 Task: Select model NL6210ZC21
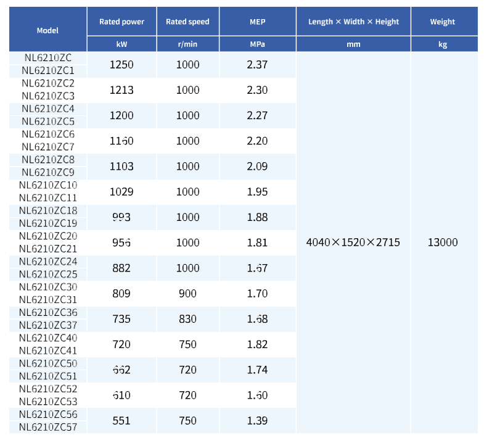tap(48, 249)
